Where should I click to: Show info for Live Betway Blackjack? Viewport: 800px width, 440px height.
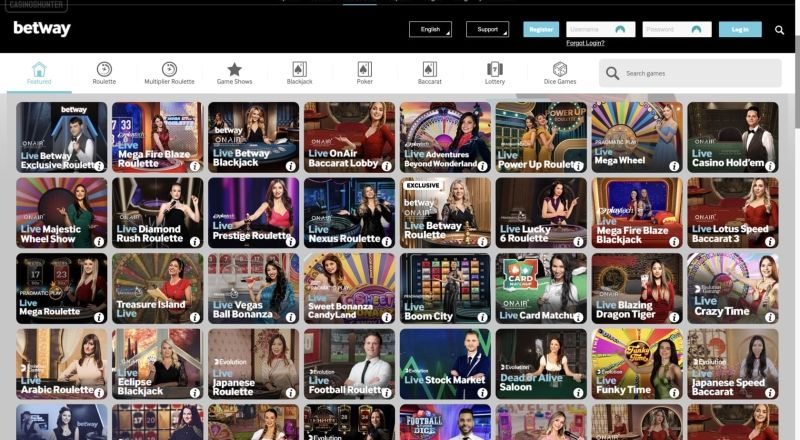click(291, 166)
